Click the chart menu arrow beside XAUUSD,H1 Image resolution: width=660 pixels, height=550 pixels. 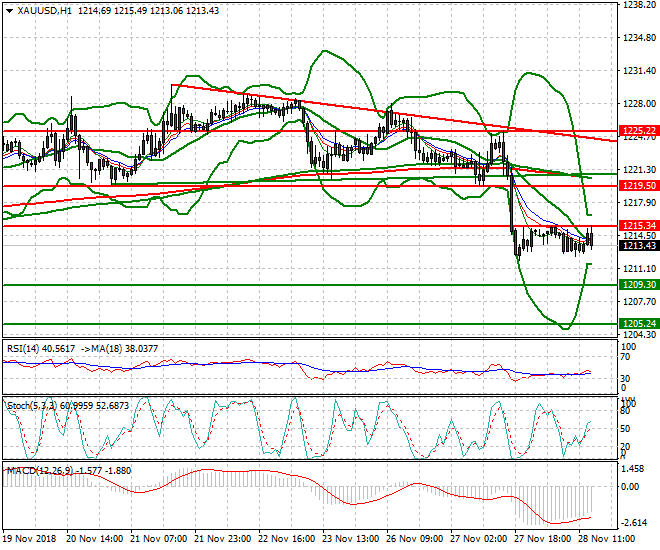tap(9, 11)
